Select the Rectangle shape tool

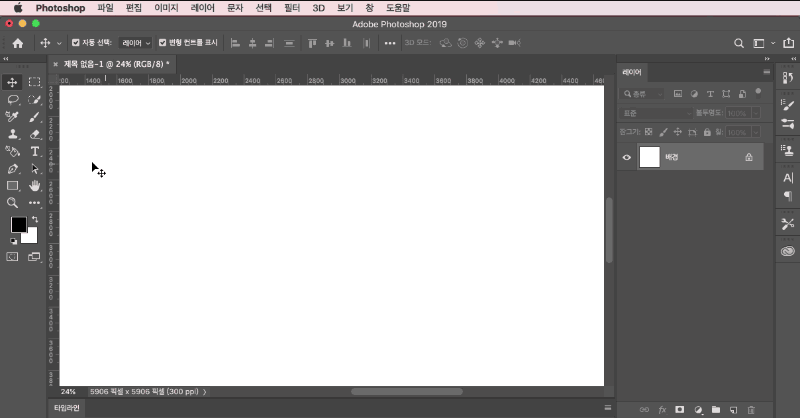(x=12, y=186)
